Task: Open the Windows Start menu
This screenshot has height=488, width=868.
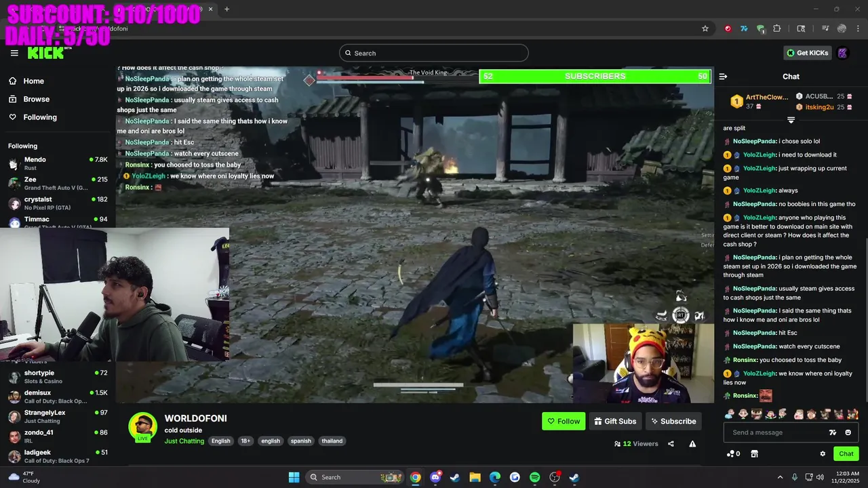Action: [x=294, y=477]
